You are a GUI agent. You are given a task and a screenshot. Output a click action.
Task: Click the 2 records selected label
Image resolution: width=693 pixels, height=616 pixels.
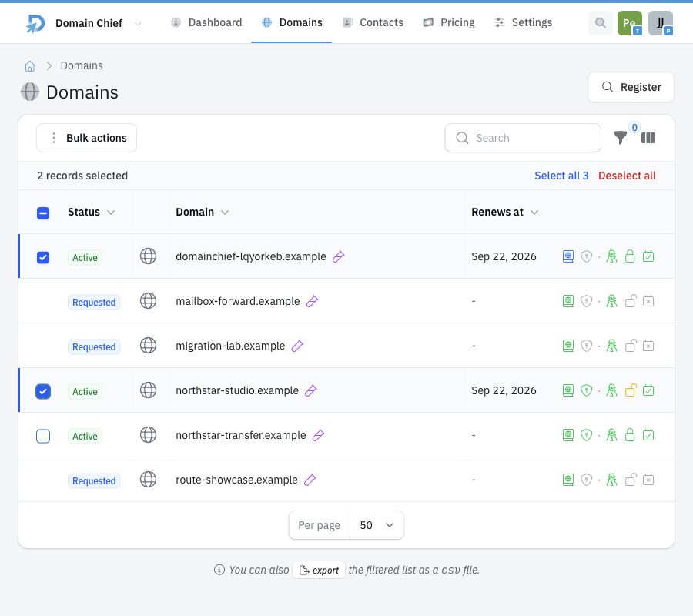pyautogui.click(x=82, y=176)
